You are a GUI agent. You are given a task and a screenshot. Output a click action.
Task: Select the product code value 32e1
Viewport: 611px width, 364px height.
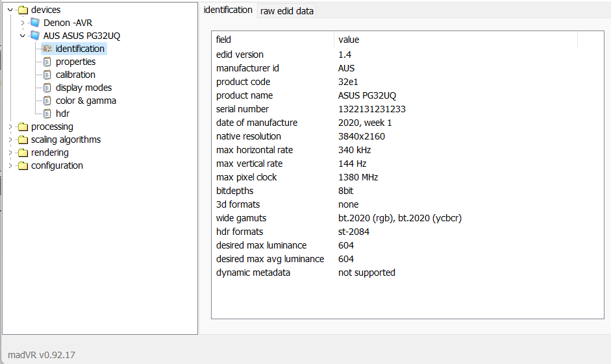348,82
